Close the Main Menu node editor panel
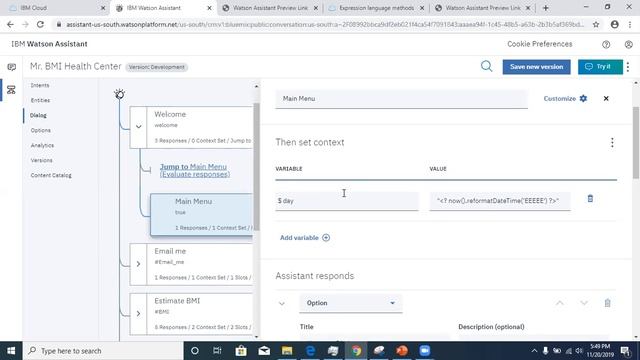640x360 pixels. tap(606, 98)
